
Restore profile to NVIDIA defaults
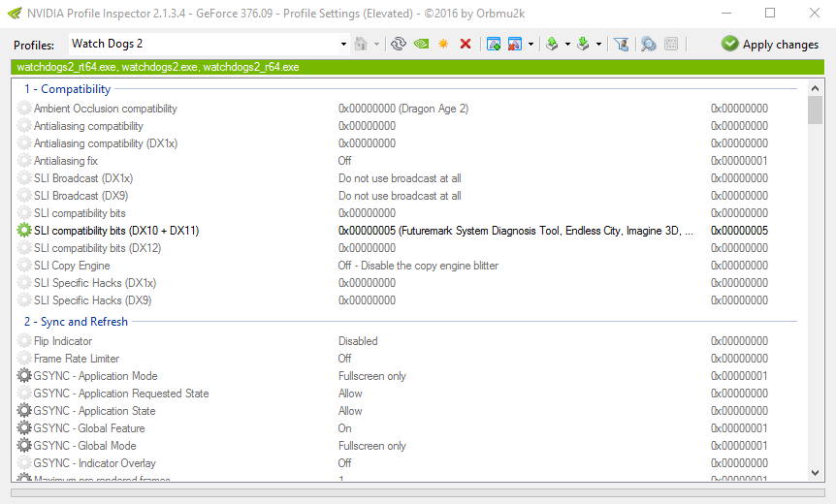coord(421,44)
